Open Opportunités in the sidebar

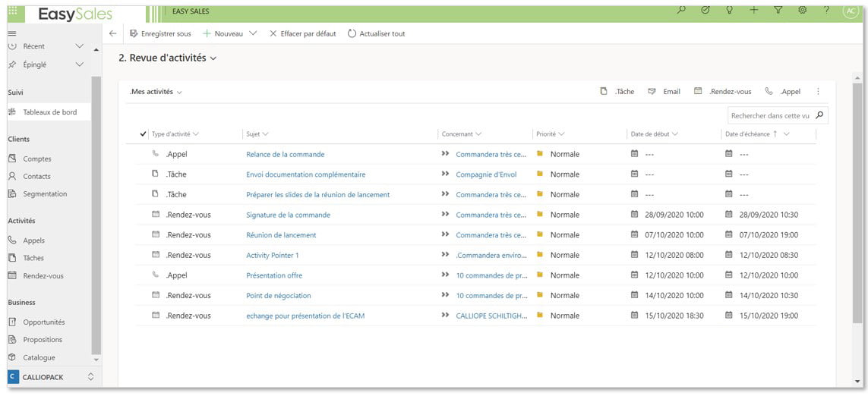point(43,322)
